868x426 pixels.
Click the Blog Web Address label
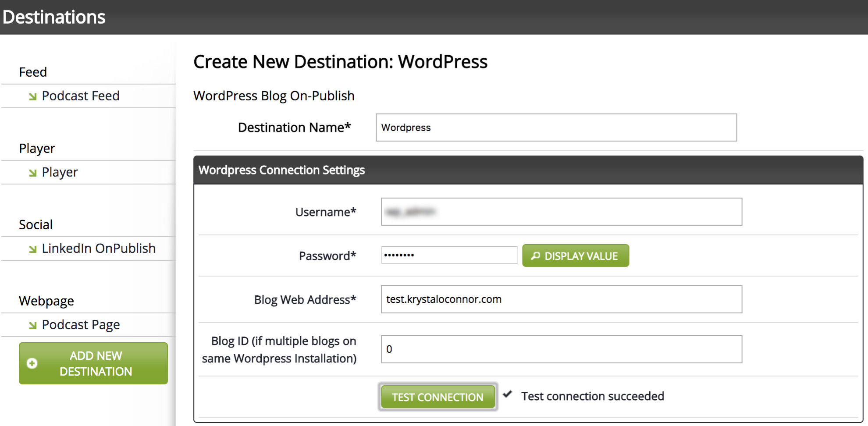[x=305, y=300]
